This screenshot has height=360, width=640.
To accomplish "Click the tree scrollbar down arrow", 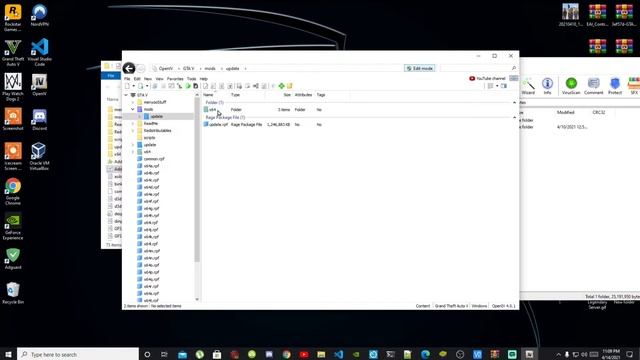I will pyautogui.click(x=197, y=299).
